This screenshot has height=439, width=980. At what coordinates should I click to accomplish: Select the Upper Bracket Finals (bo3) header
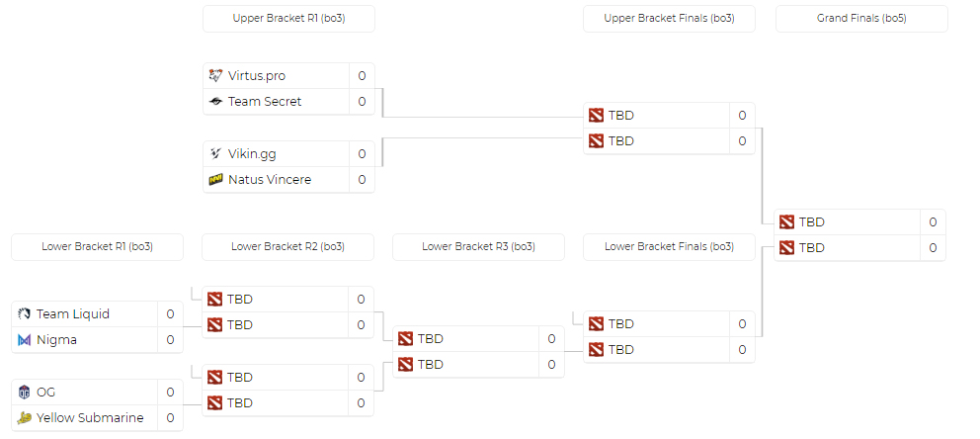pos(669,19)
